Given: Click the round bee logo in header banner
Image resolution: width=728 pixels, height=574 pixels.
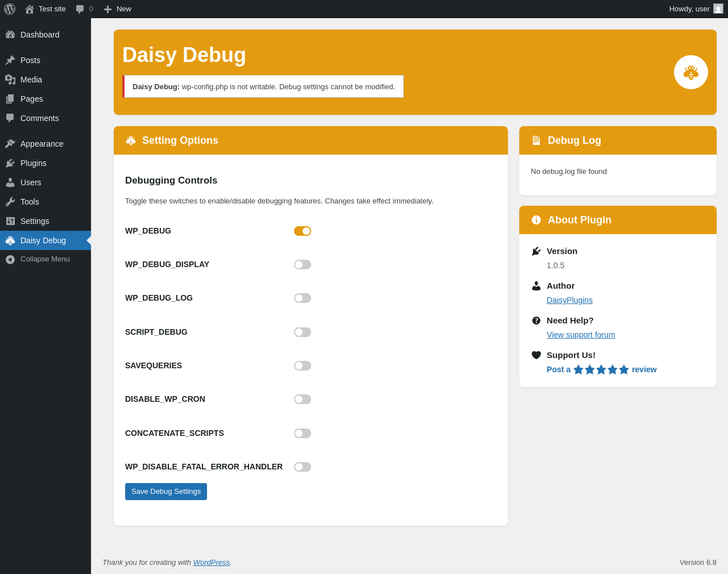Looking at the screenshot, I should tap(691, 72).
